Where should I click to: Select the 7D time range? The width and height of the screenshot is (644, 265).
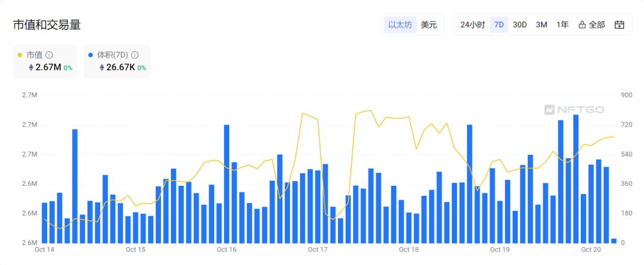pyautogui.click(x=499, y=24)
